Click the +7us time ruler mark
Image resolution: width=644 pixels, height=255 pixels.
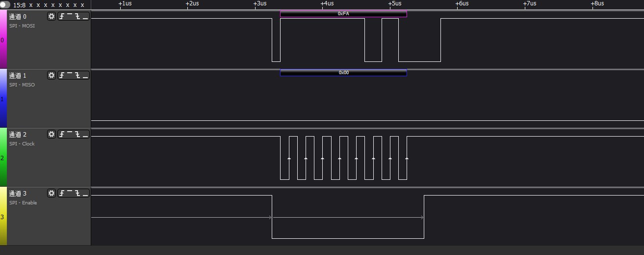pyautogui.click(x=530, y=3)
